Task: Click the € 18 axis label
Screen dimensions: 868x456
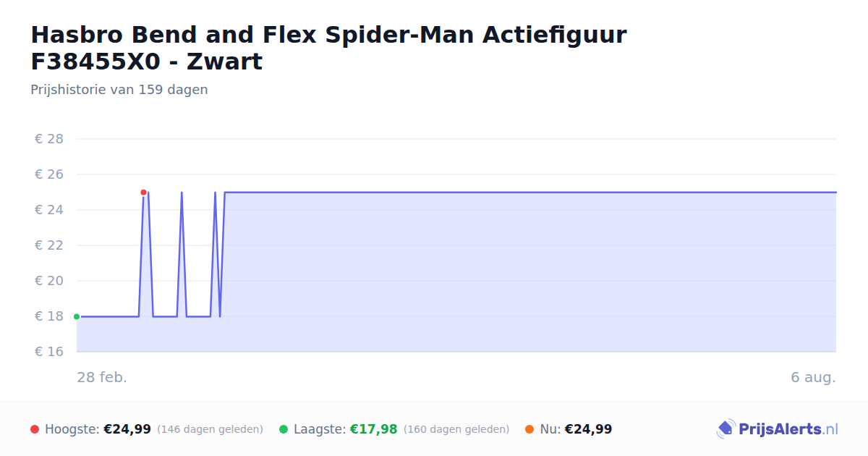Action: [49, 316]
